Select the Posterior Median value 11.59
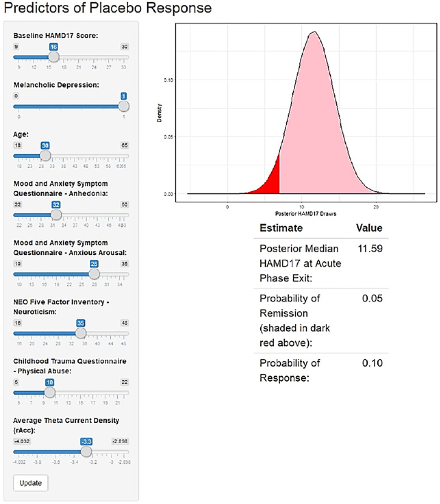440x504 pixels. [370, 249]
